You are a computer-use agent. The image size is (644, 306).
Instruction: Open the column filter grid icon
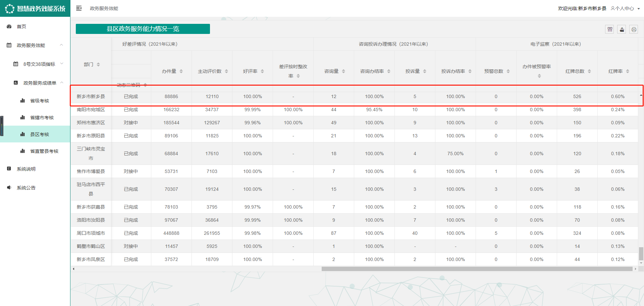click(x=610, y=30)
